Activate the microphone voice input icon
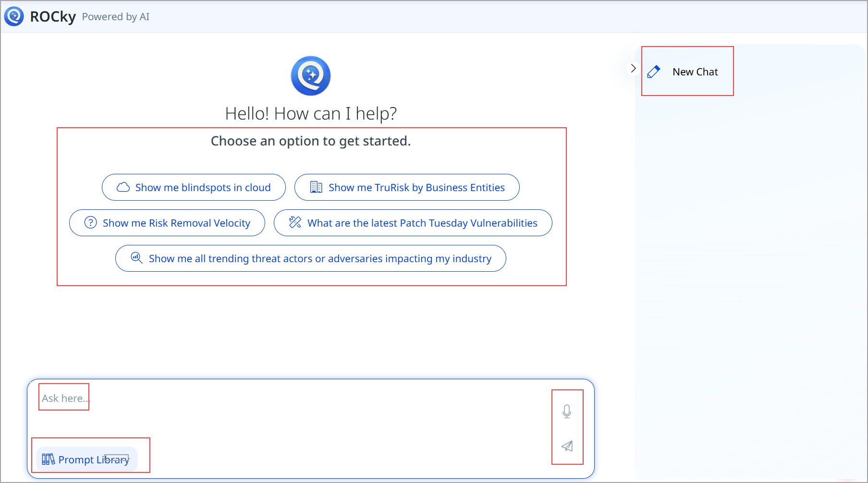The height and width of the screenshot is (483, 868). (x=567, y=411)
